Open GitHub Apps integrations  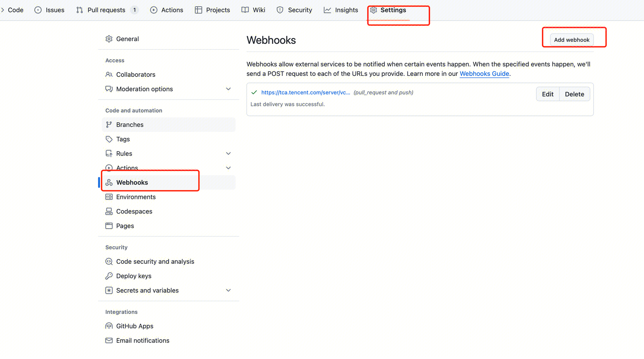pyautogui.click(x=169, y=326)
